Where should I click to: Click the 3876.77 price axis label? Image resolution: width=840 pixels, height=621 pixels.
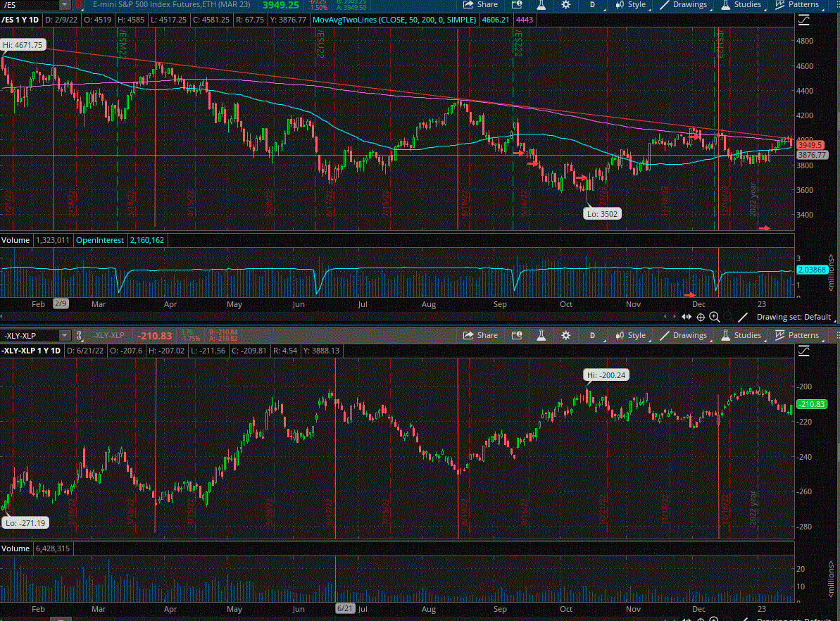812,155
